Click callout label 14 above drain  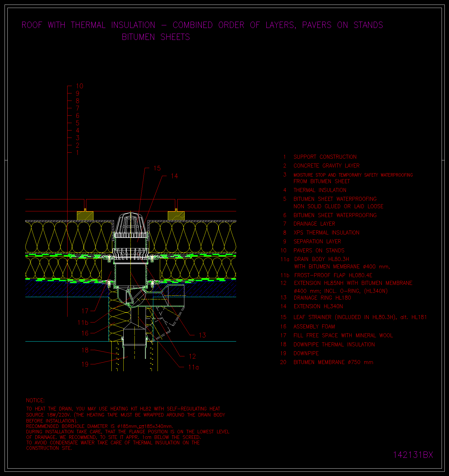point(174,176)
